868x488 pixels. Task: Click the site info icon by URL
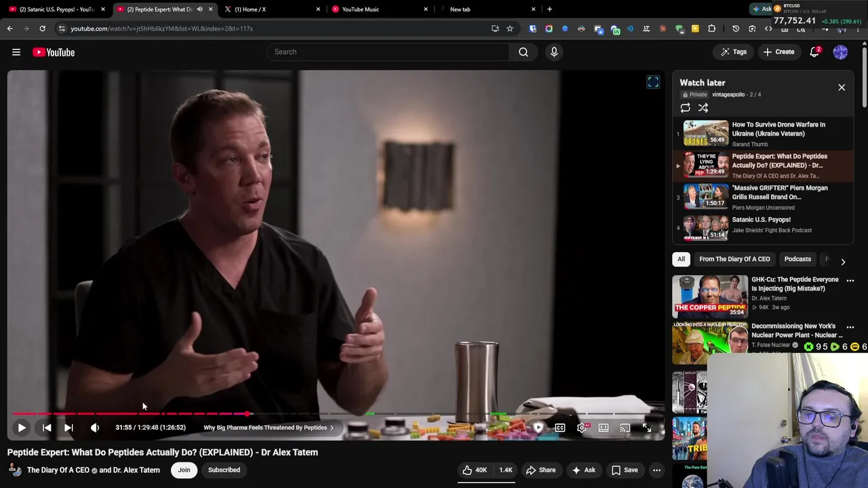(62, 28)
